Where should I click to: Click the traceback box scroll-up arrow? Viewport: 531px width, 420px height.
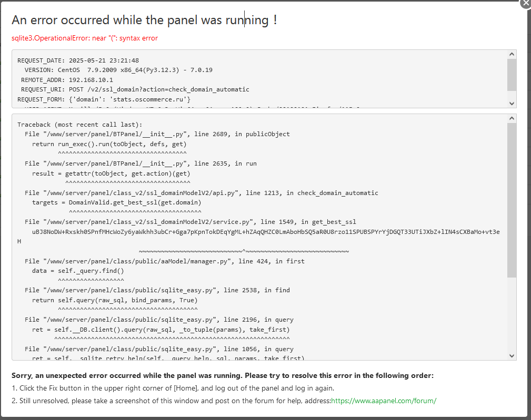[x=512, y=119]
